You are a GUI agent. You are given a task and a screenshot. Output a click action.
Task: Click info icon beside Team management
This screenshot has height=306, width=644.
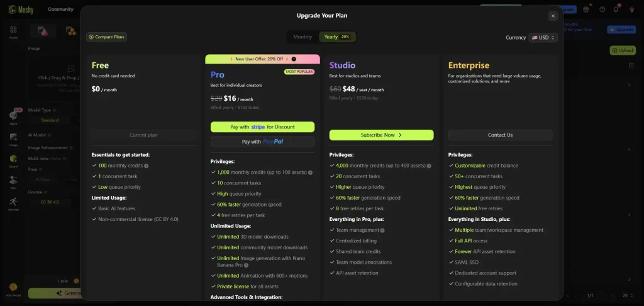click(382, 230)
